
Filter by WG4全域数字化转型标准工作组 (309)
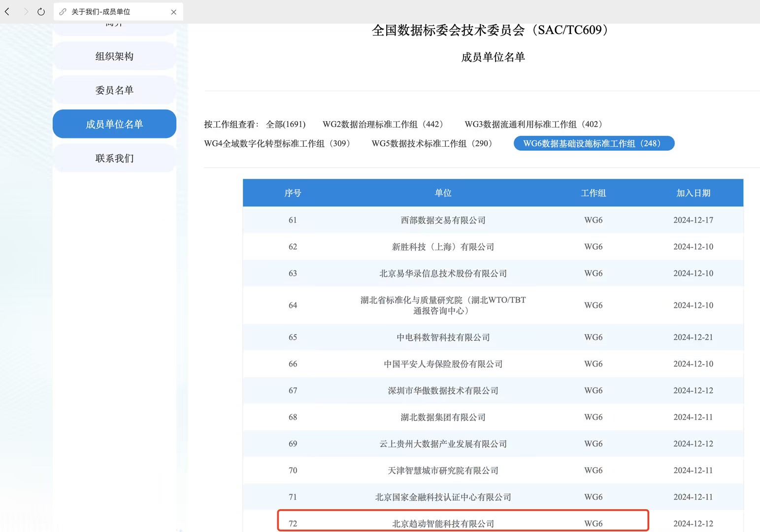278,143
